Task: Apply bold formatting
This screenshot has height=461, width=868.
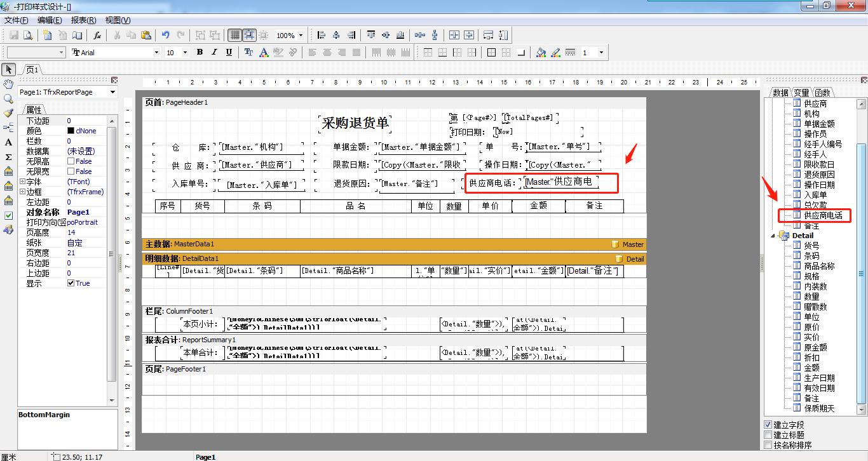Action: tap(200, 53)
